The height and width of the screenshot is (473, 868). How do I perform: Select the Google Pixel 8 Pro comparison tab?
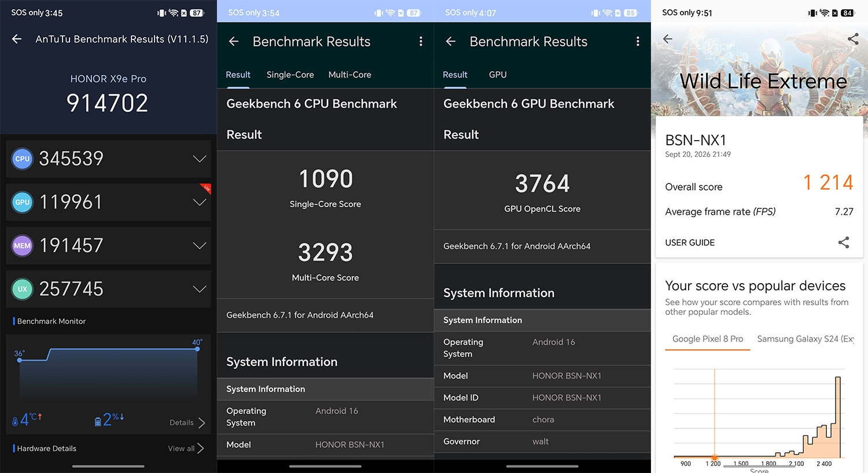pos(708,339)
